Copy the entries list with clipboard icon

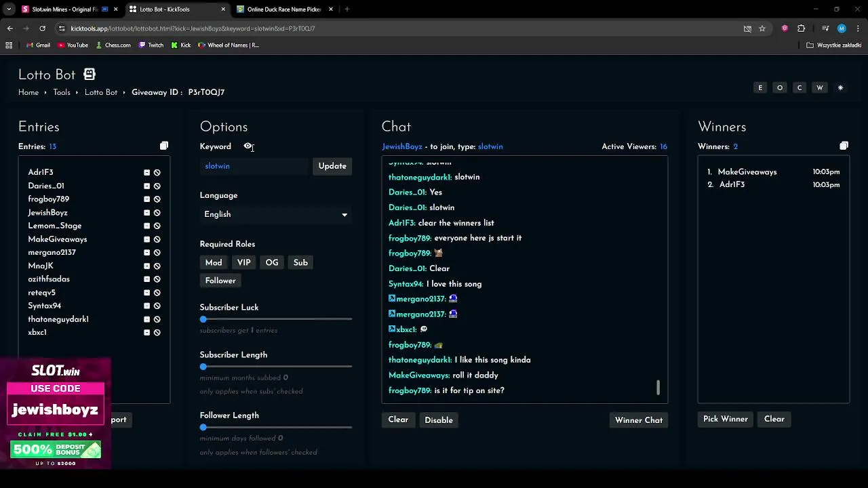coord(164,146)
